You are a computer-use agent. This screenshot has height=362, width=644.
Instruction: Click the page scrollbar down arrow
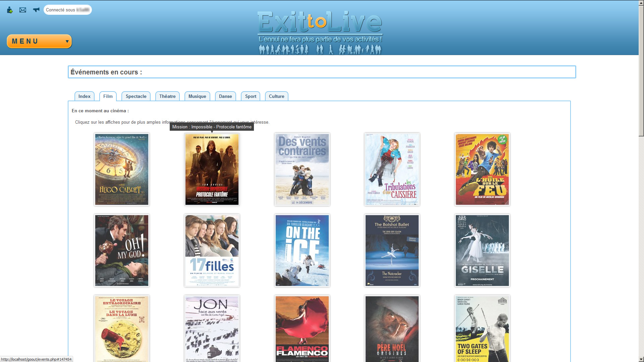pyautogui.click(x=641, y=359)
